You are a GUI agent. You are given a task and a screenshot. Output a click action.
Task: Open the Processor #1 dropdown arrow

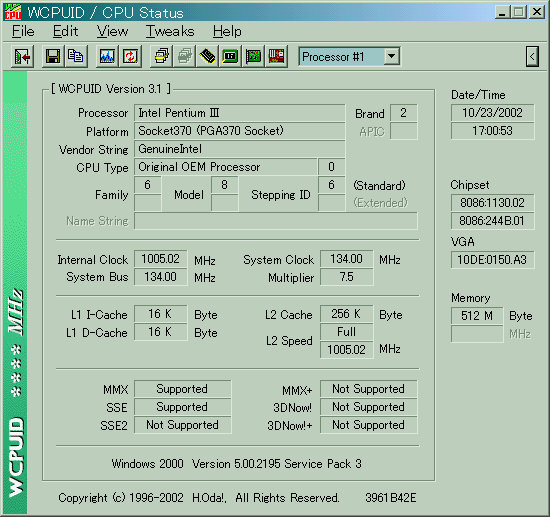click(x=392, y=56)
